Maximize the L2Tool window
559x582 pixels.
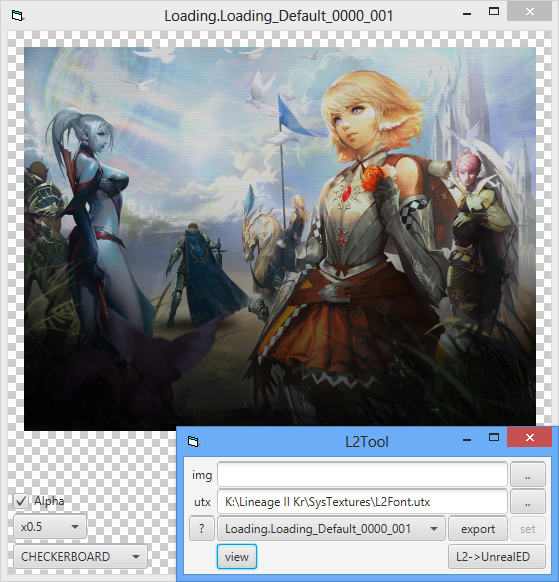pyautogui.click(x=494, y=437)
